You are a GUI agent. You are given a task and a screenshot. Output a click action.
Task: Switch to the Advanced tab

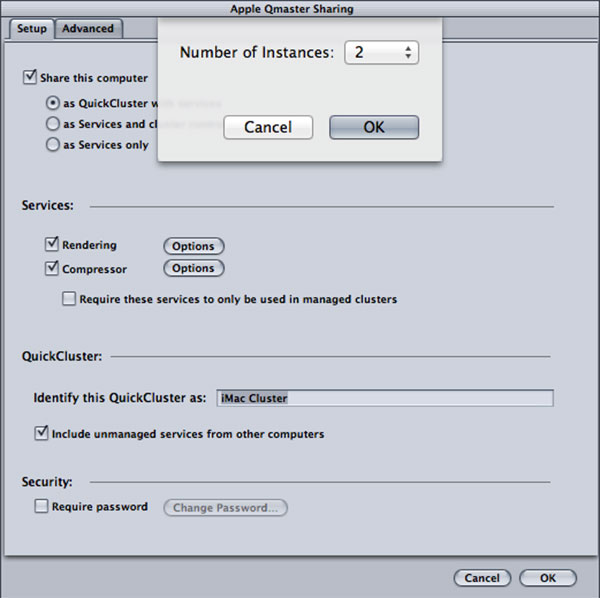(88, 29)
